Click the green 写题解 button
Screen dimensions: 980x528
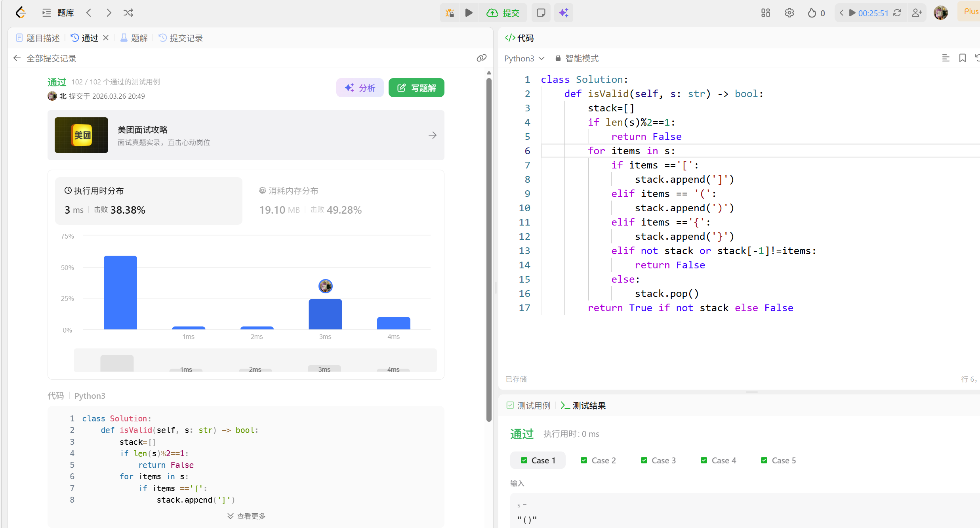tap(416, 88)
